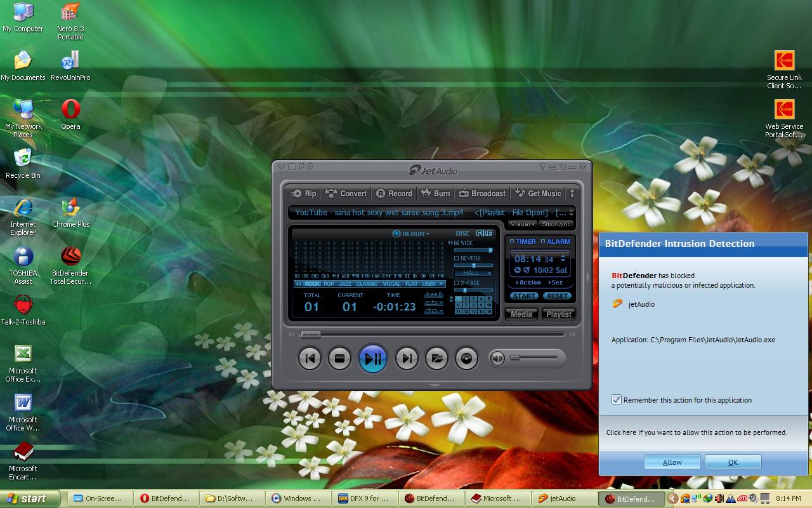Click OK in BitDefender Intrusion Detection
The width and height of the screenshot is (812, 508).
[x=733, y=462]
